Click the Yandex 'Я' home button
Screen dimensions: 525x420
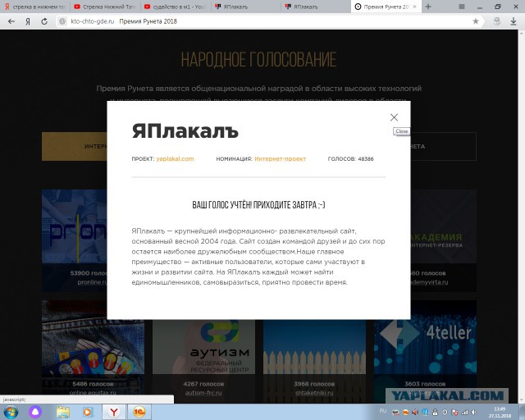click(28, 21)
